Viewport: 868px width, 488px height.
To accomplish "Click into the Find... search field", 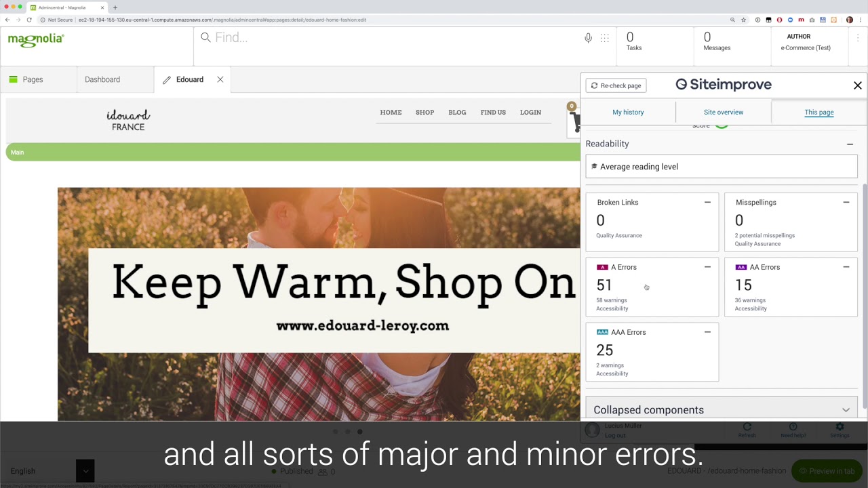I will click(393, 38).
